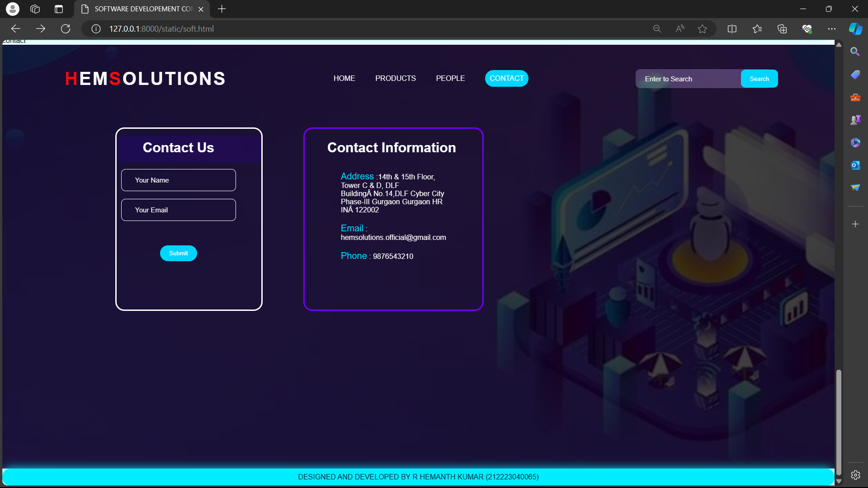
Task: Add page to favorites star icon
Action: coord(702,29)
